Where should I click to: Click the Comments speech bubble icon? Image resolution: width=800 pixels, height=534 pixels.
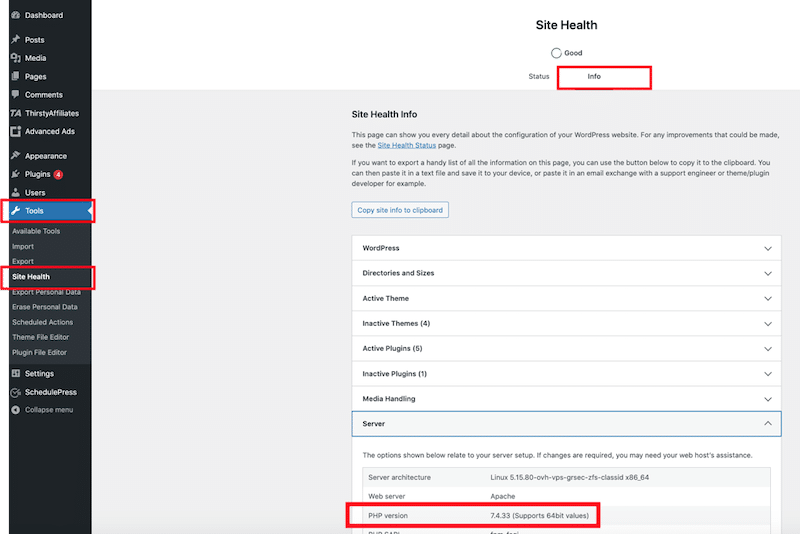(x=15, y=95)
